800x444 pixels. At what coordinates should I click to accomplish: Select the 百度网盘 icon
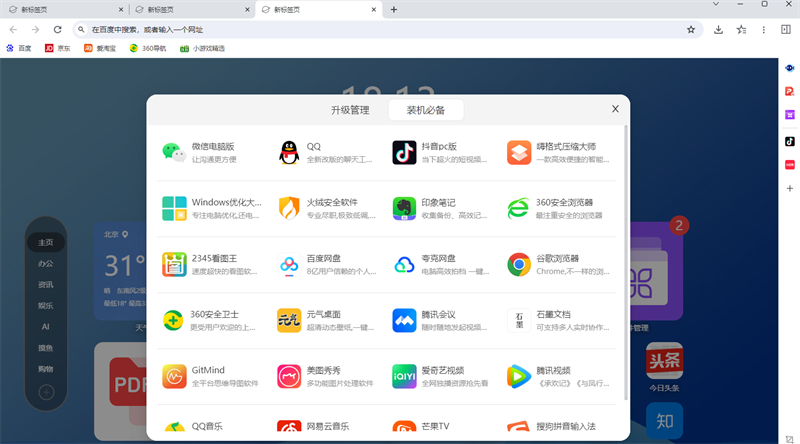(289, 264)
